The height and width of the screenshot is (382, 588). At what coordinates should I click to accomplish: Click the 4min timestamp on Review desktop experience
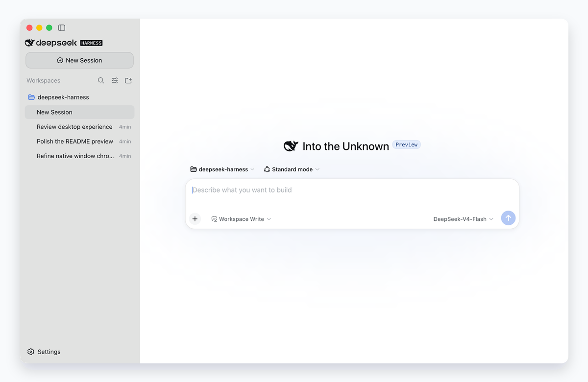pos(125,127)
